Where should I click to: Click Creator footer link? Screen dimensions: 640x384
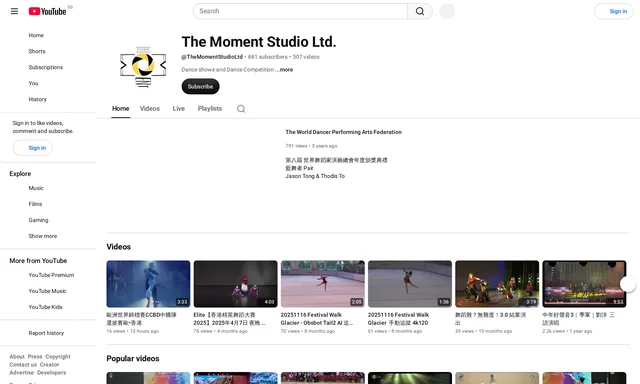[49, 364]
